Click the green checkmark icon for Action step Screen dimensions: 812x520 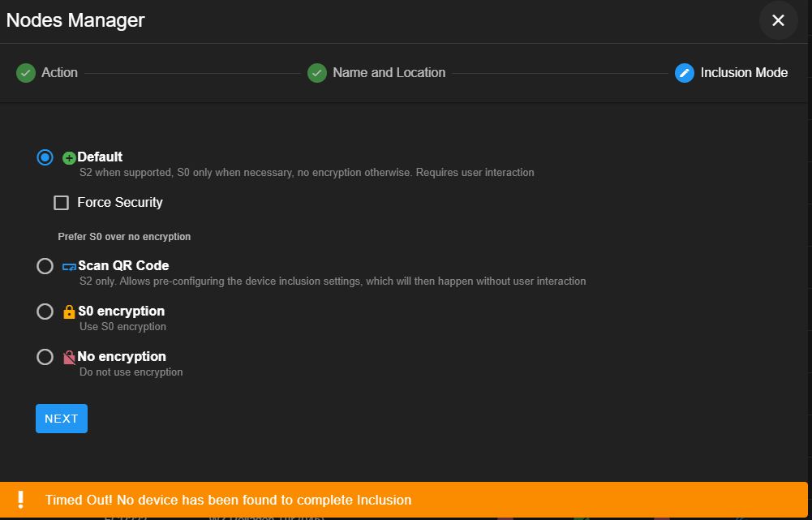26,73
